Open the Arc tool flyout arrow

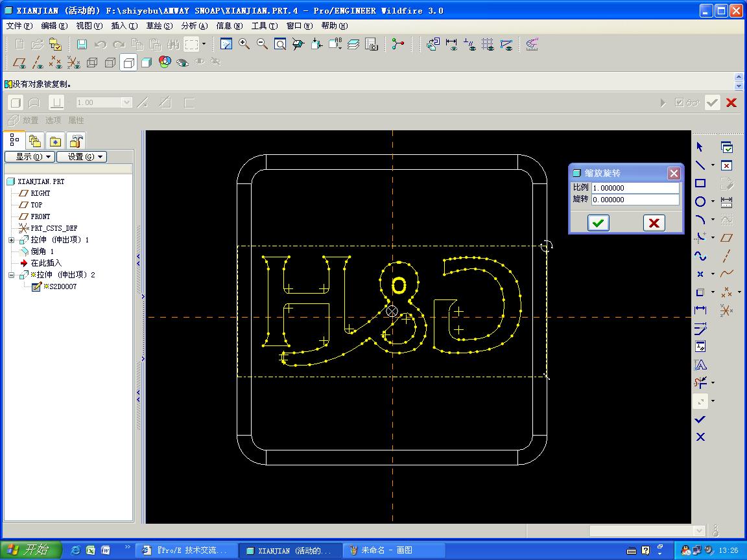713,220
